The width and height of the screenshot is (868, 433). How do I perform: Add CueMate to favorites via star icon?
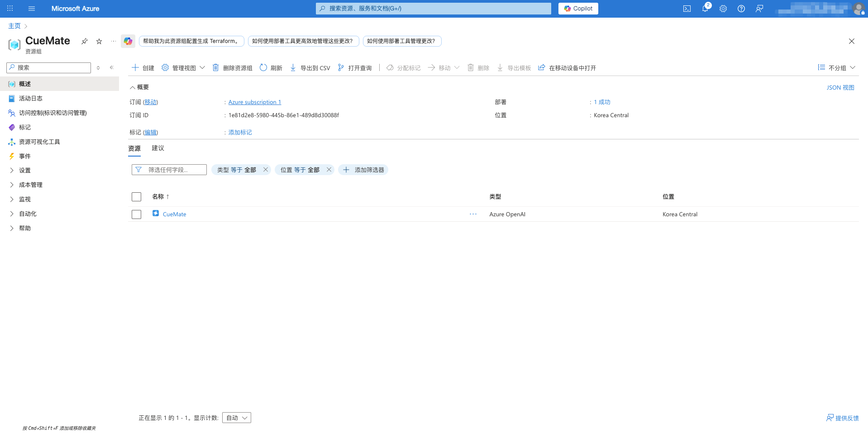click(99, 41)
